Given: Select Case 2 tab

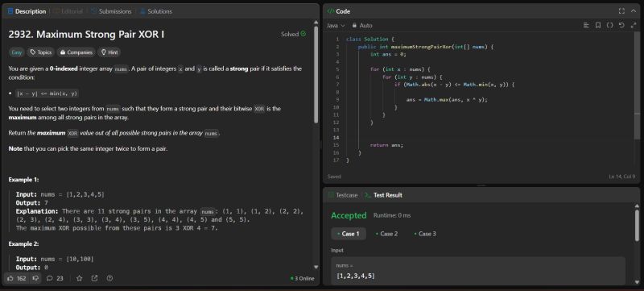Looking at the screenshot, I should click(386, 234).
